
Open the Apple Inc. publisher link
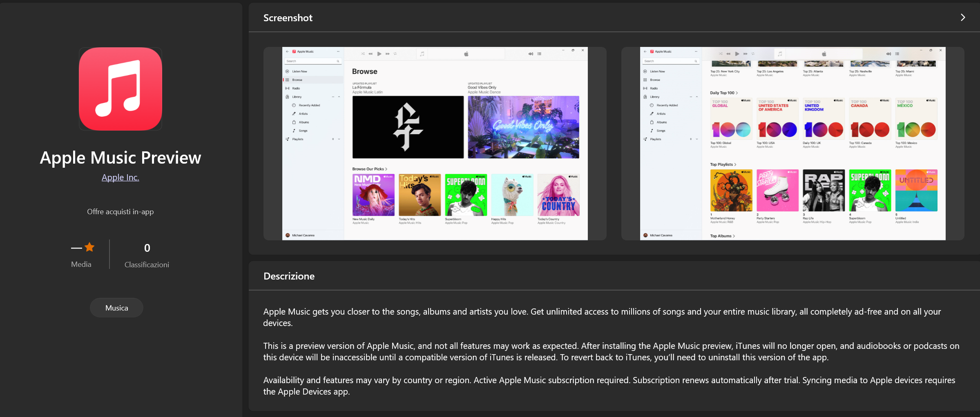coord(121,177)
